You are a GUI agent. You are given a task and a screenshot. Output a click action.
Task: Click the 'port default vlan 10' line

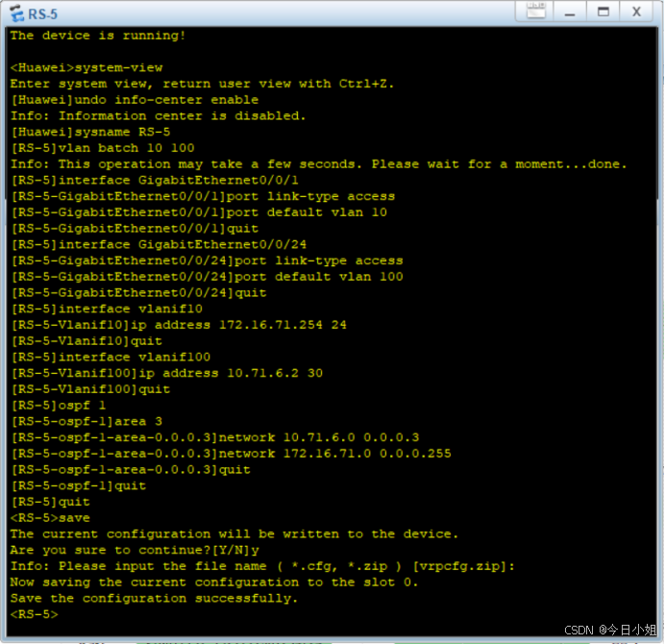(199, 212)
